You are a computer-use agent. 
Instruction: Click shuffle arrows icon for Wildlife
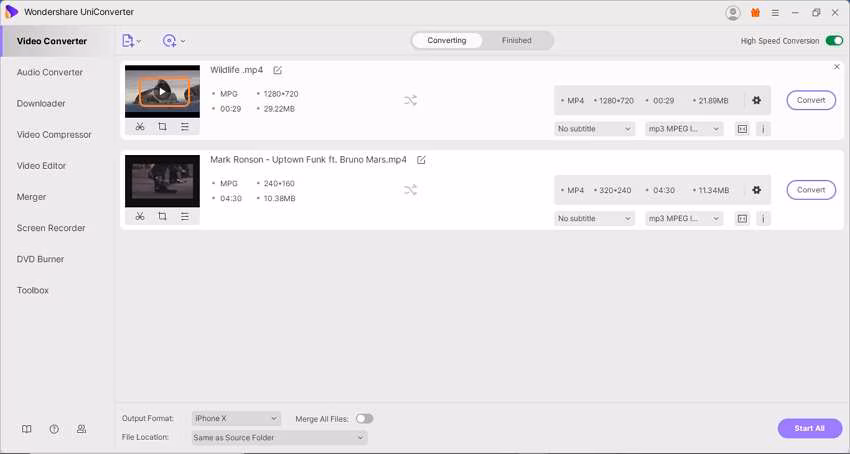point(410,100)
